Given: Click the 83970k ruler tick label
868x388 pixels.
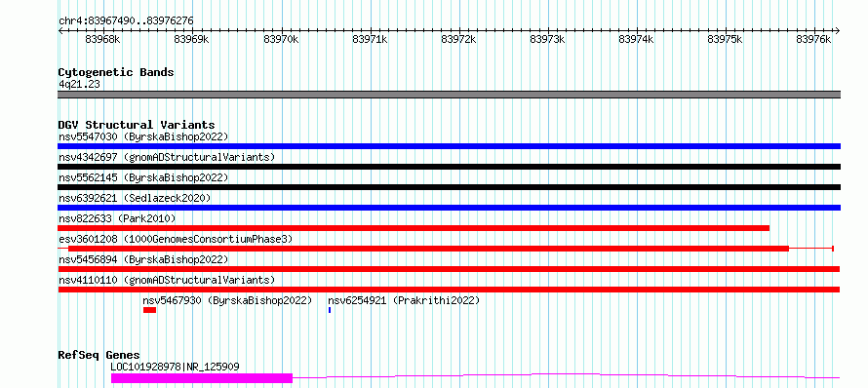Looking at the screenshot, I should click(281, 40).
